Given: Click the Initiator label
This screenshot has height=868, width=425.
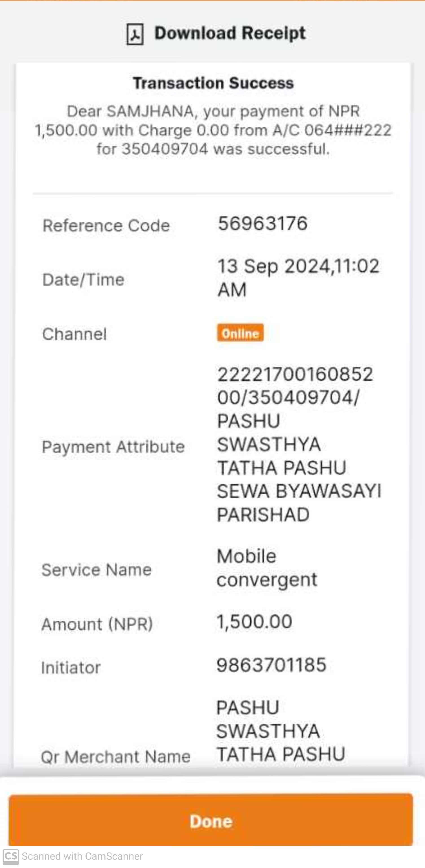Looking at the screenshot, I should 71,667.
